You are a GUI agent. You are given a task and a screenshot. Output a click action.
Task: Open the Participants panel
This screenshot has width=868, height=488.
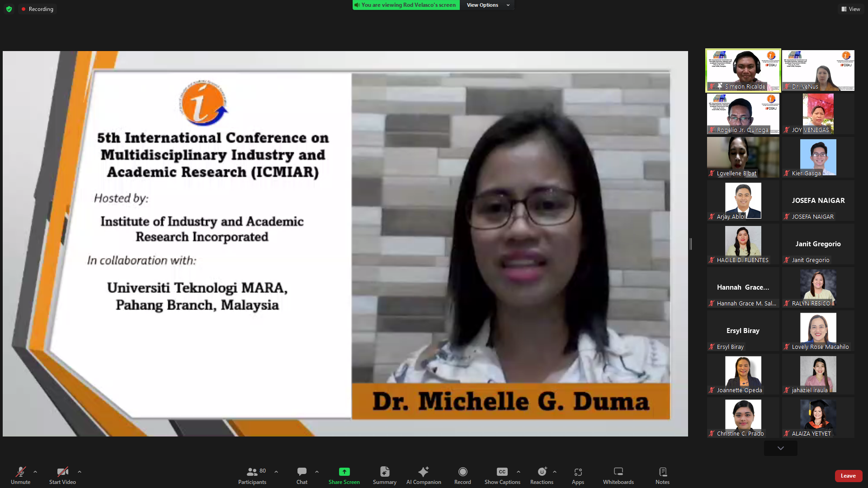tap(252, 475)
